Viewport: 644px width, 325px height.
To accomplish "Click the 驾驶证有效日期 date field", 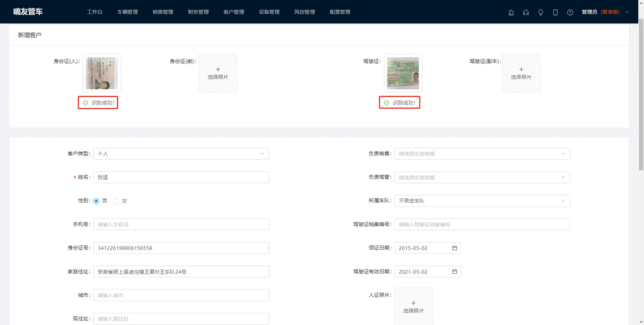I will pos(428,272).
